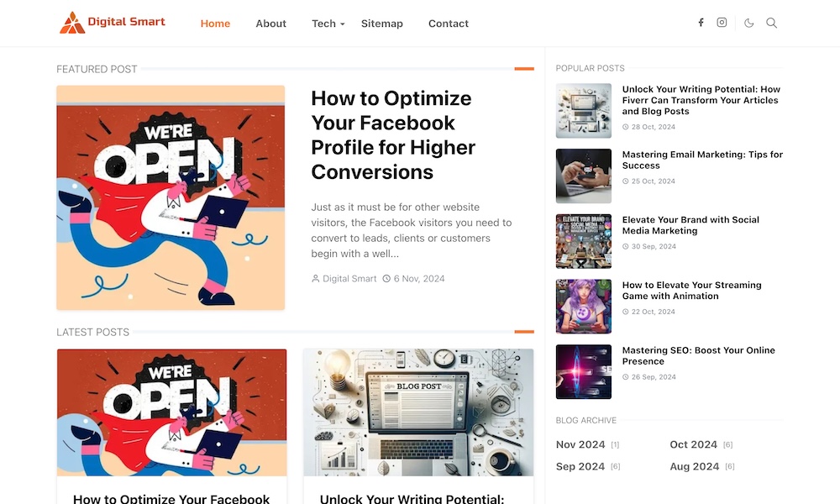Select the Home navigation item
Image resolution: width=840 pixels, height=504 pixels.
215,24
